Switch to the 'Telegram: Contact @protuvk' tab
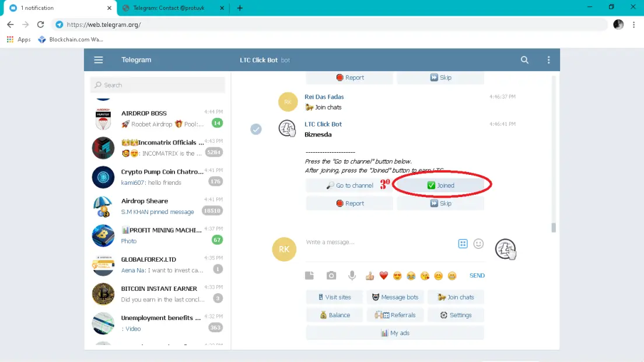This screenshot has height=362, width=644. [x=173, y=8]
